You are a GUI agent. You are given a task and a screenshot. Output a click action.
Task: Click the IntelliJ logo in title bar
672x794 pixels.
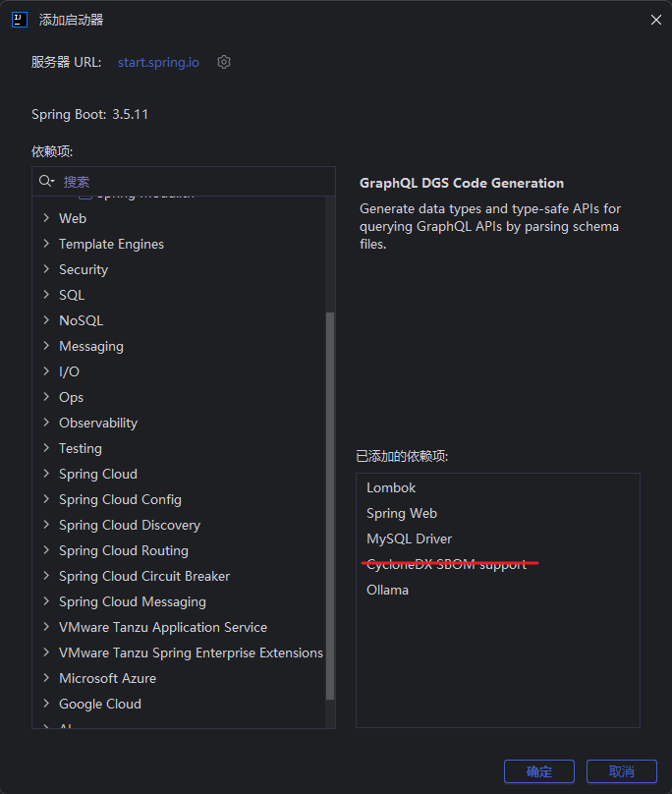click(20, 20)
